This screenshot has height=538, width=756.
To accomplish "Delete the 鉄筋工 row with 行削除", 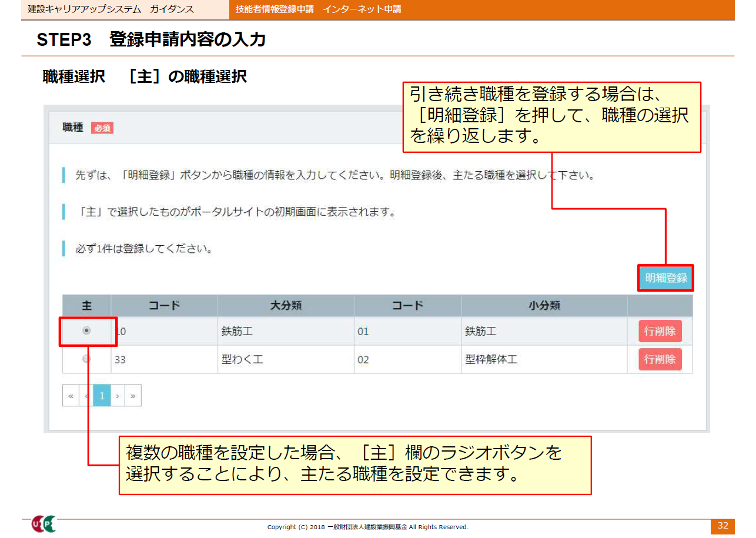I will pyautogui.click(x=660, y=331).
